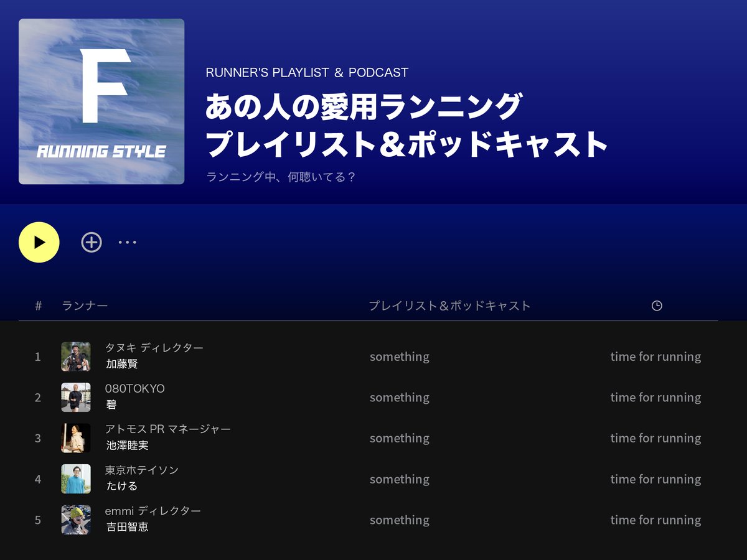Click the duration clock icon in the header
The width and height of the screenshot is (747, 560).
pyautogui.click(x=657, y=306)
